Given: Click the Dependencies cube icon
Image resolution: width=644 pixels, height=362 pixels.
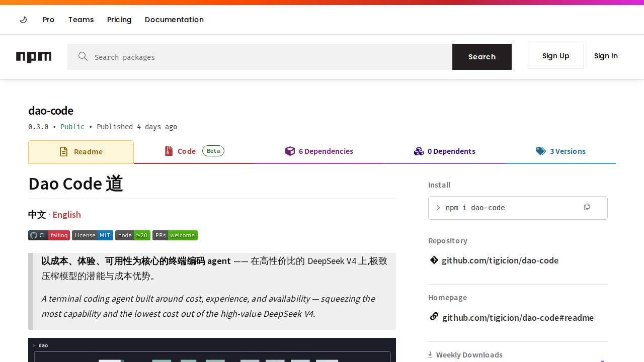Looking at the screenshot, I should tap(290, 151).
